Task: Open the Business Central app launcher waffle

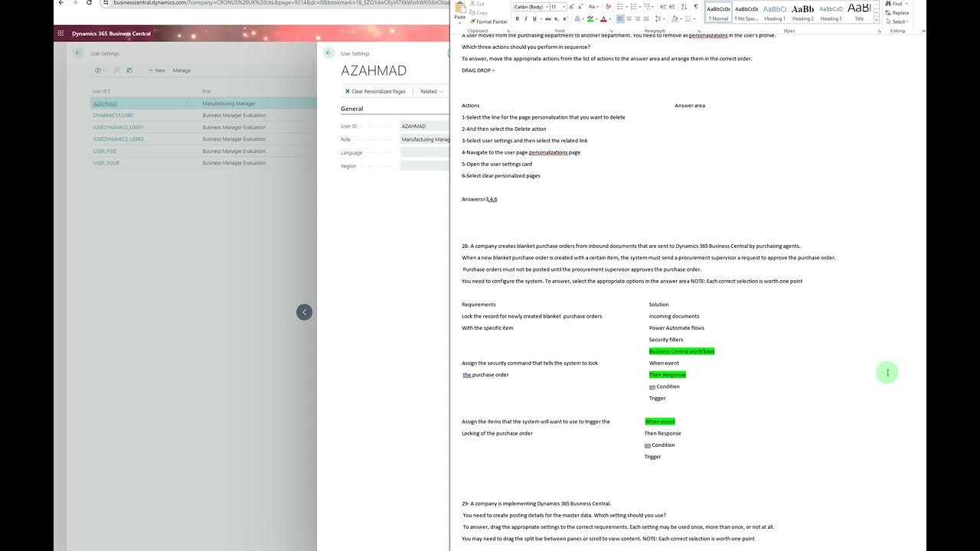Action: [60, 34]
